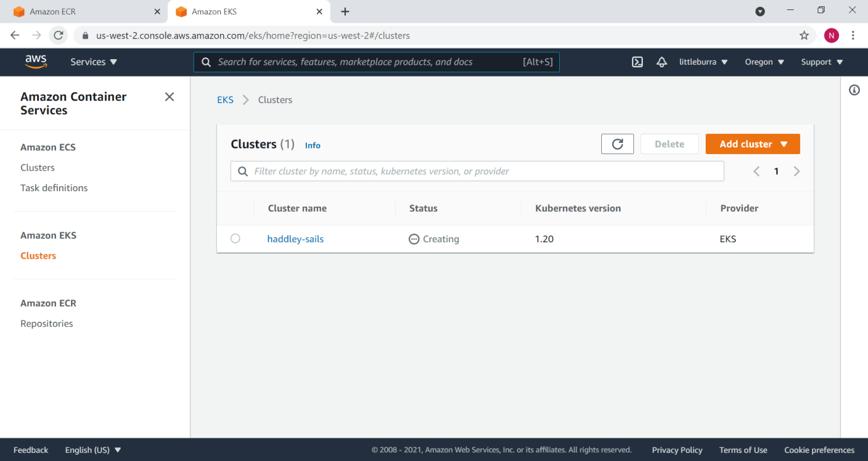Open the Privacy Policy link
The width and height of the screenshot is (868, 461).
click(677, 450)
